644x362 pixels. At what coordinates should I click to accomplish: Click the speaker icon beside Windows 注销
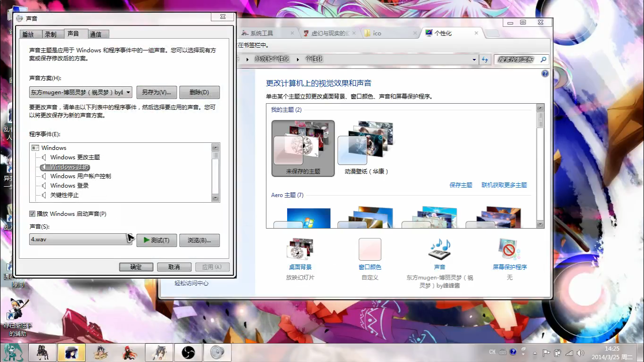44,167
